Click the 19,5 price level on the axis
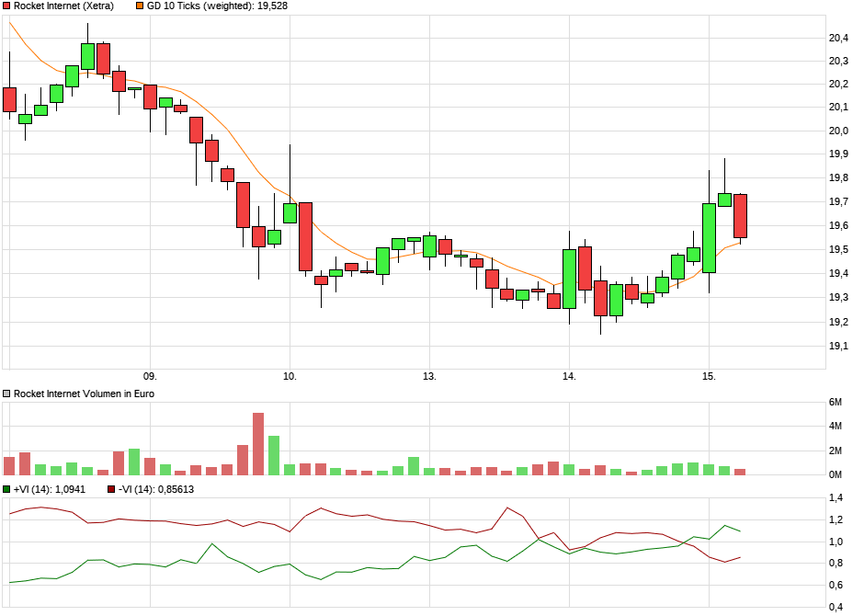Image resolution: width=864 pixels, height=616 pixels. 836,247
